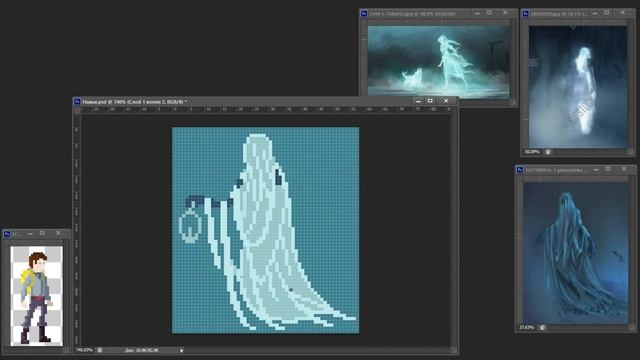This screenshot has width=640, height=360.
Task: Click the document size info in main status bar
Action: tap(142, 350)
